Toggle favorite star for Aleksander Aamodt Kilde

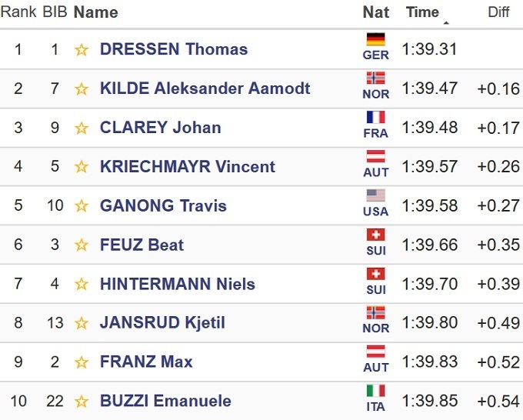pyautogui.click(x=82, y=89)
